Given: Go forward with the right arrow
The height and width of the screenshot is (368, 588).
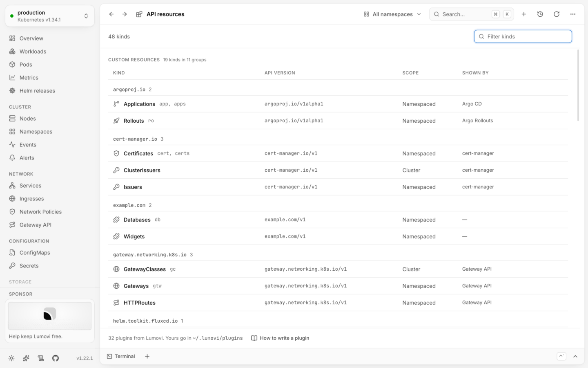Looking at the screenshot, I should (125, 14).
